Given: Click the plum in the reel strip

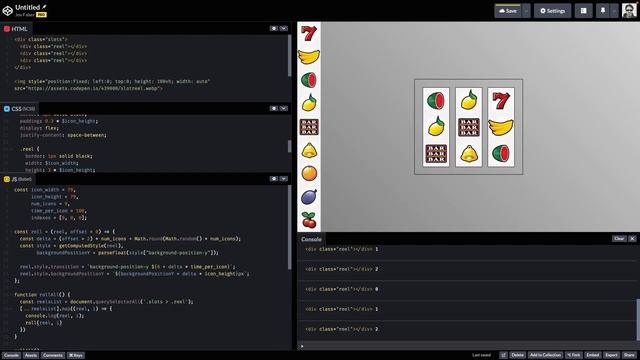Looking at the screenshot, I should 309,197.
